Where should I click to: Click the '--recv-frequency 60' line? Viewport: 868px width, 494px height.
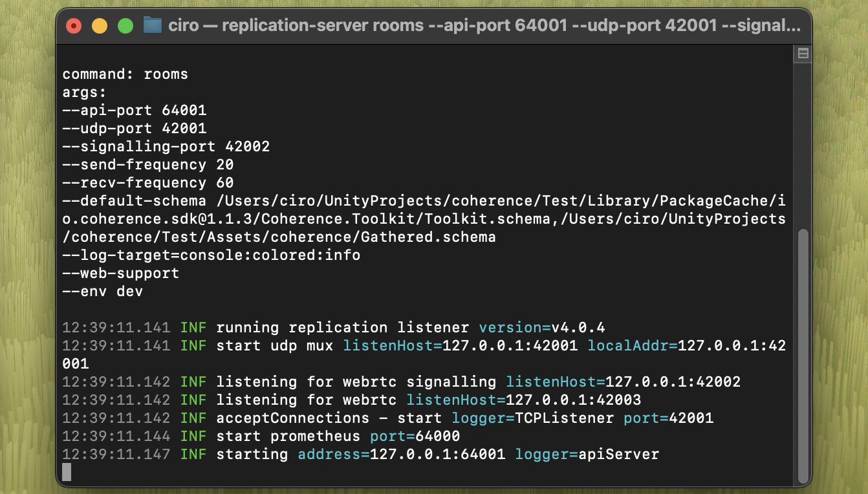point(147,183)
